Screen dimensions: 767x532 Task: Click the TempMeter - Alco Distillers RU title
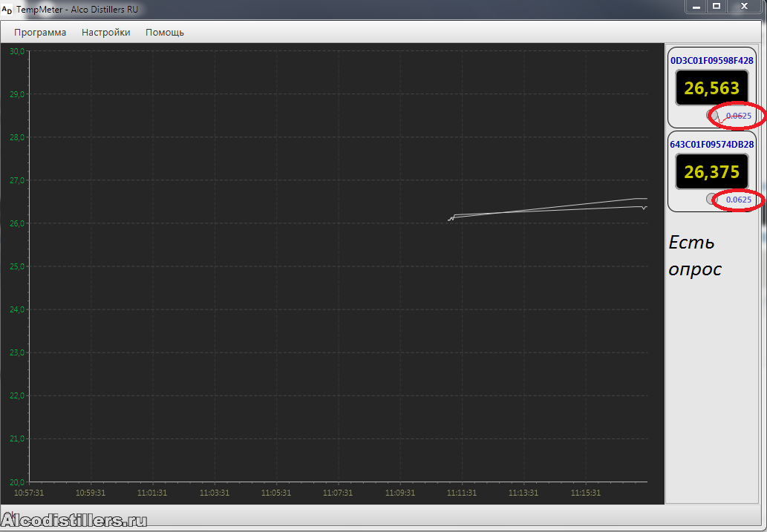(77, 10)
